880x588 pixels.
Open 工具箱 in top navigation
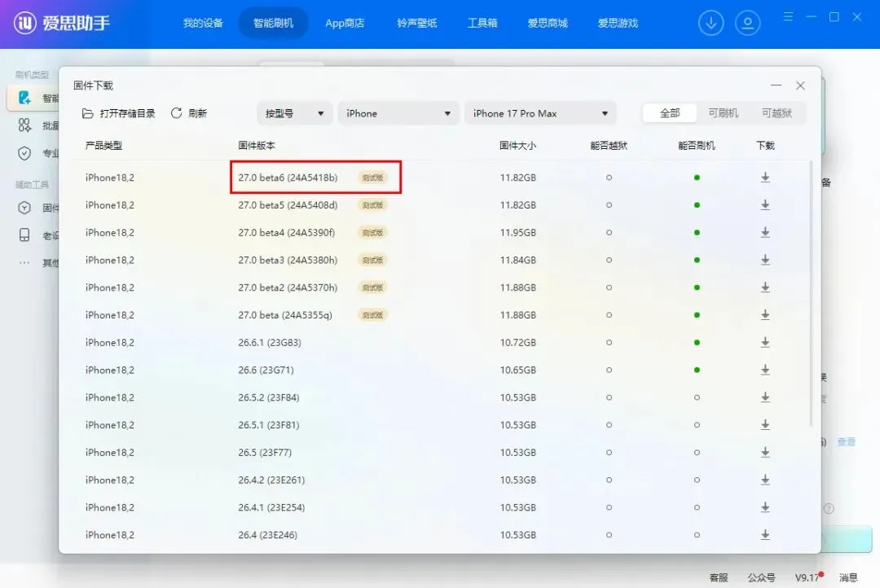click(x=482, y=23)
